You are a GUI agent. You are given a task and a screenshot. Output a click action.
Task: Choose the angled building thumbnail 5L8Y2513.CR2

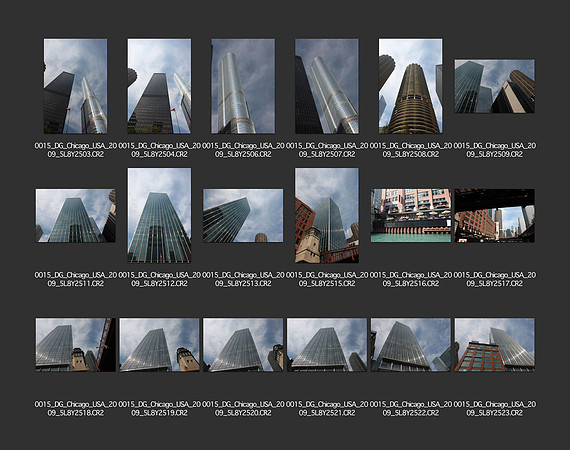(243, 216)
